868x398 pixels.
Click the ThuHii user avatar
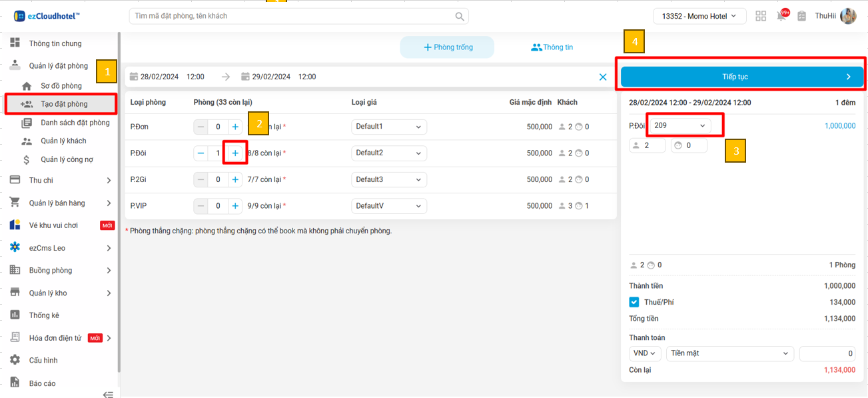point(848,16)
